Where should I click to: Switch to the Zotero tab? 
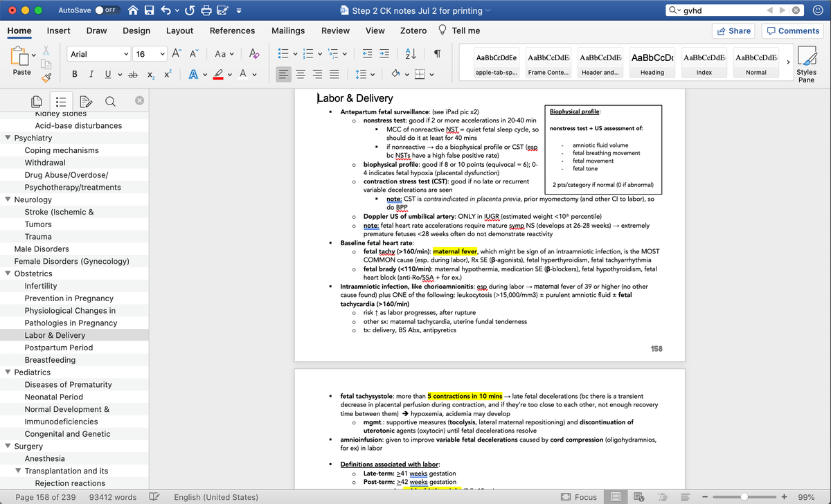pos(413,30)
